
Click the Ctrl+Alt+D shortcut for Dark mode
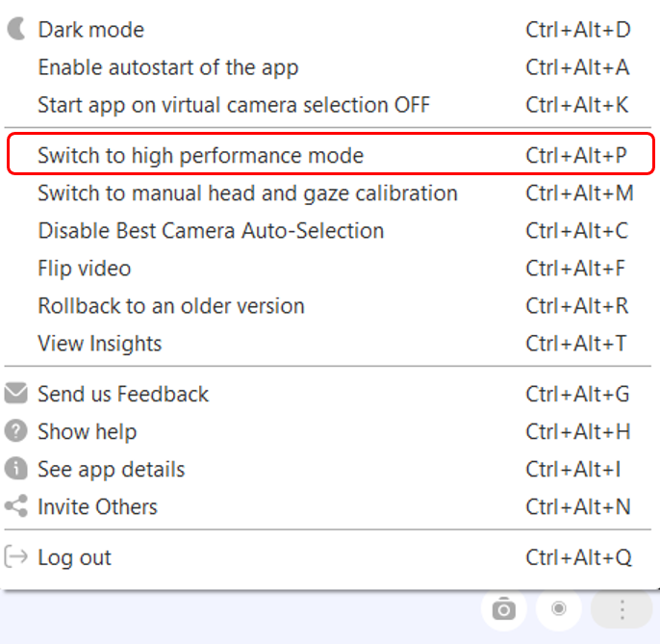click(577, 30)
